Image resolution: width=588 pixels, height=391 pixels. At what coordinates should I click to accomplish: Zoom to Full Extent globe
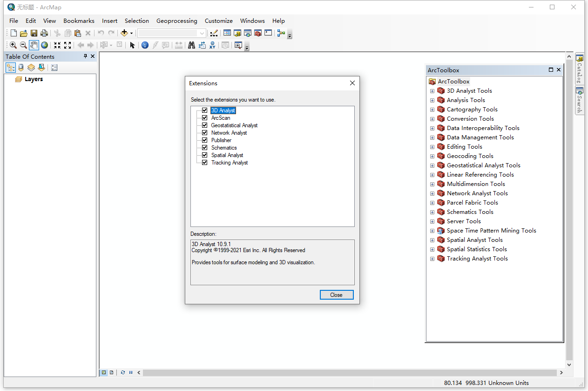(x=44, y=45)
